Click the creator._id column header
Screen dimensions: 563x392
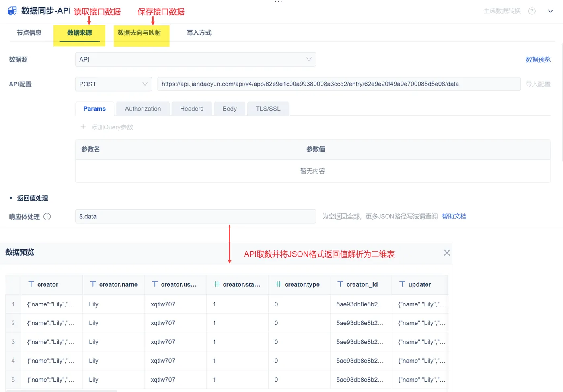coord(361,285)
